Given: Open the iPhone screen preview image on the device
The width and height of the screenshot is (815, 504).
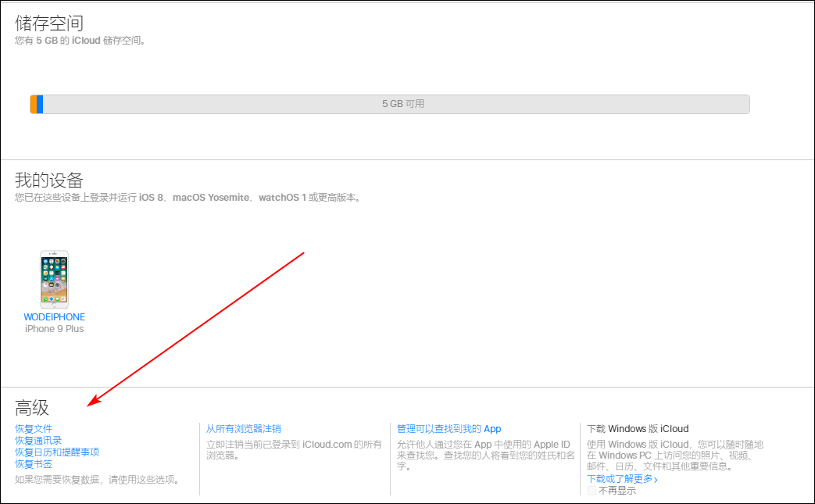Looking at the screenshot, I should [x=54, y=278].
